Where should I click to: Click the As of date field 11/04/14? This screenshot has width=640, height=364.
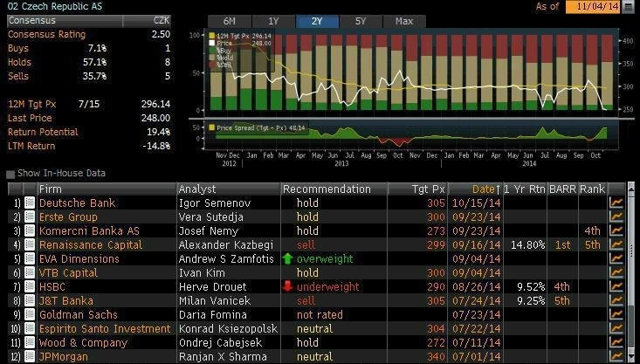(593, 7)
